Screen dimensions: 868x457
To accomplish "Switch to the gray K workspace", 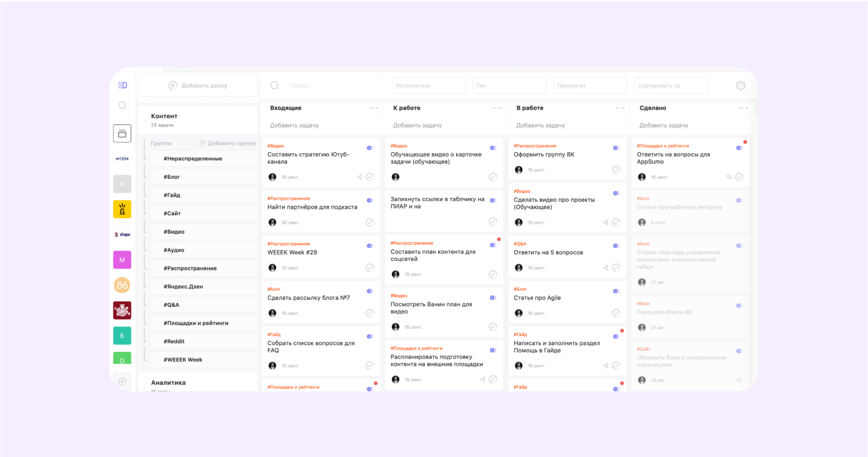I will tap(122, 184).
